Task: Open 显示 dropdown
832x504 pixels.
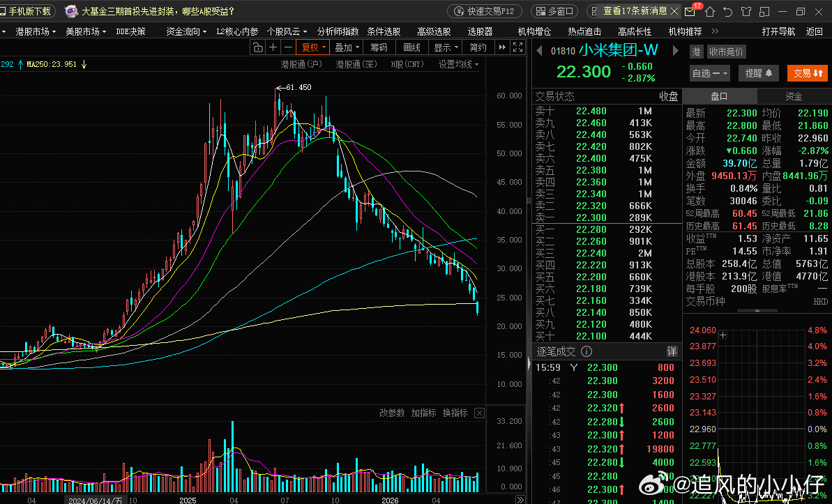Action: pos(446,47)
